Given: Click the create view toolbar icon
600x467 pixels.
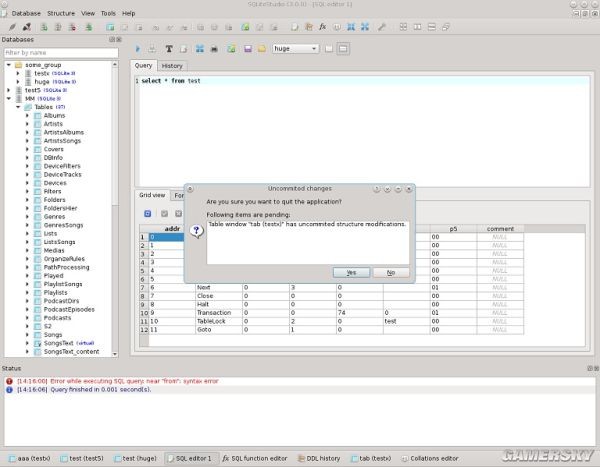Looking at the screenshot, I should tap(245, 27).
